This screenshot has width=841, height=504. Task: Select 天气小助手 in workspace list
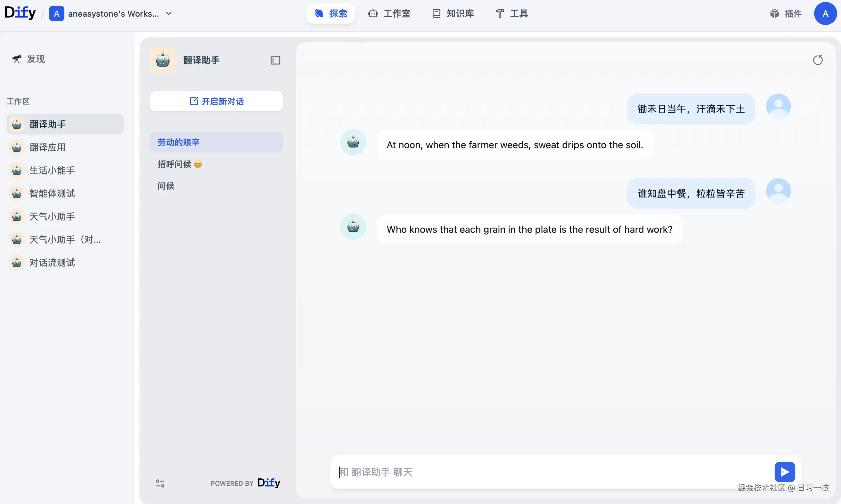52,216
